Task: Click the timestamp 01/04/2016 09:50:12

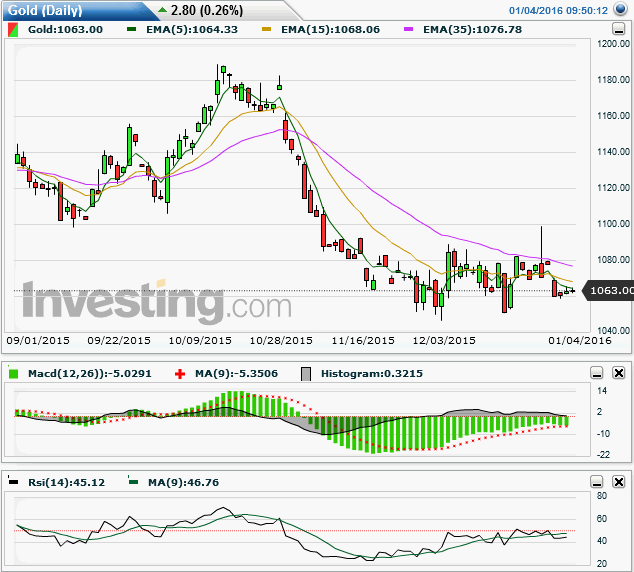Action: 558,11
